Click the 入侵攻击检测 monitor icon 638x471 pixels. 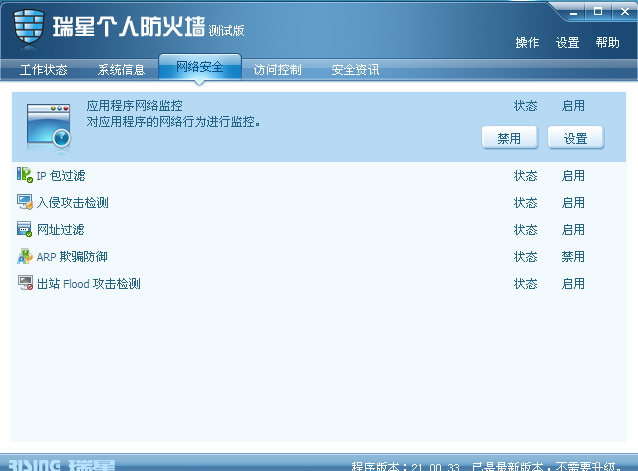25,202
